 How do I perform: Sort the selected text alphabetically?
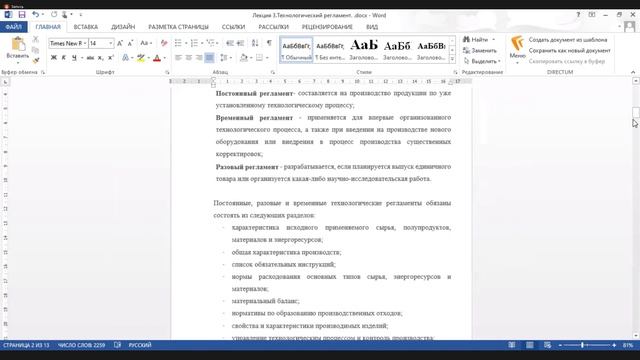click(255, 43)
